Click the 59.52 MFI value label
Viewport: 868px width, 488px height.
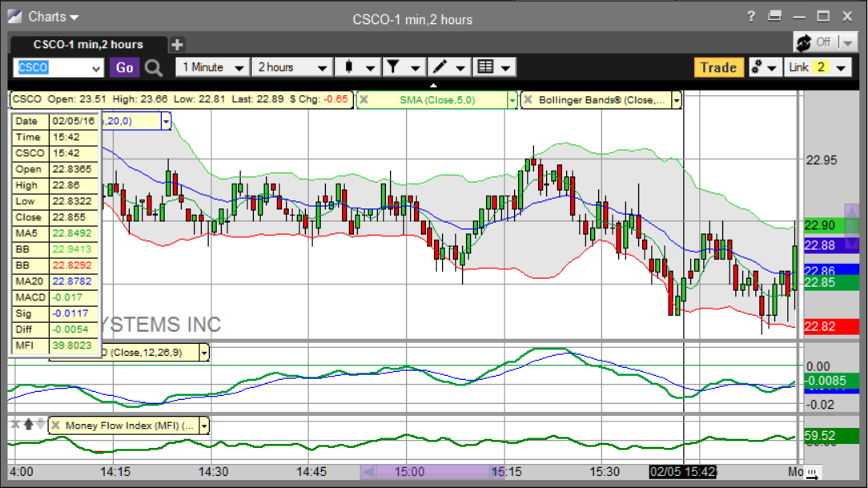click(x=831, y=436)
